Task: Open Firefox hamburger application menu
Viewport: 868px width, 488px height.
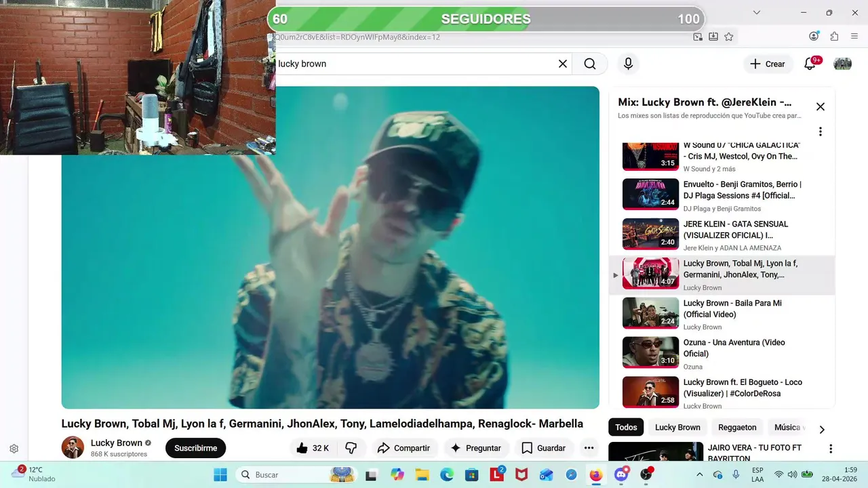Action: point(854,37)
